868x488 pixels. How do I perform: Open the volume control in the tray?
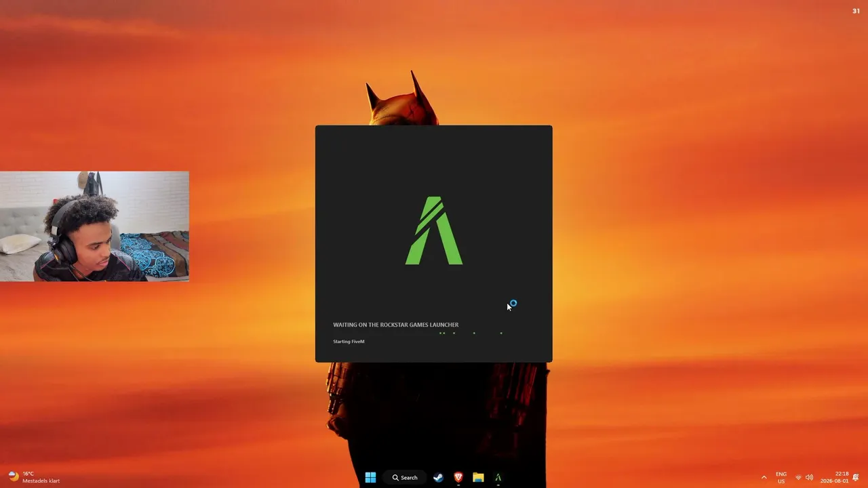pyautogui.click(x=809, y=478)
